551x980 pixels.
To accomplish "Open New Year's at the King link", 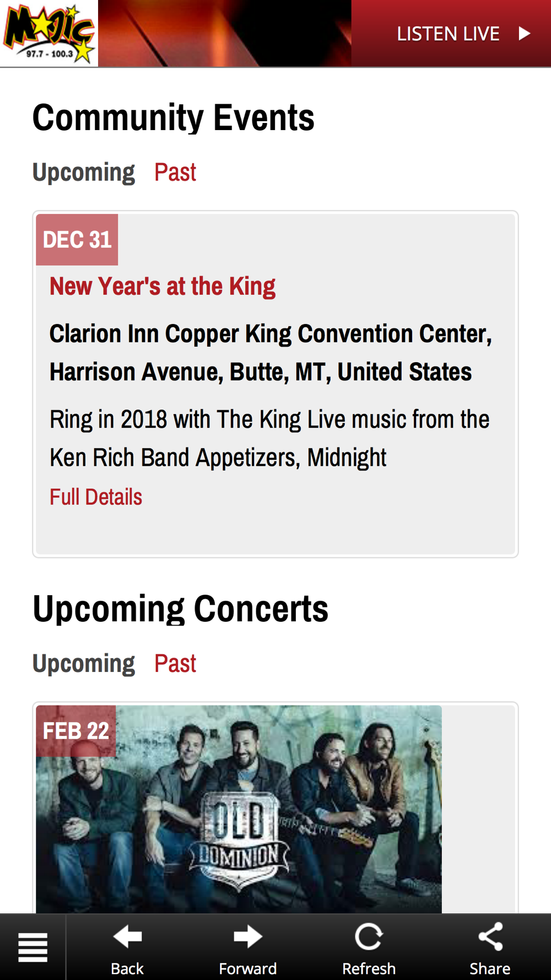I will pyautogui.click(x=163, y=287).
